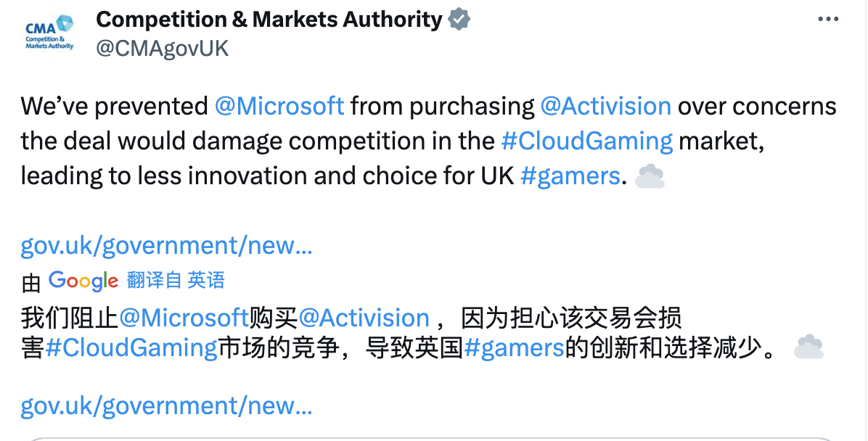
Task: Open gov.uk link below English tweet
Action: point(167,246)
